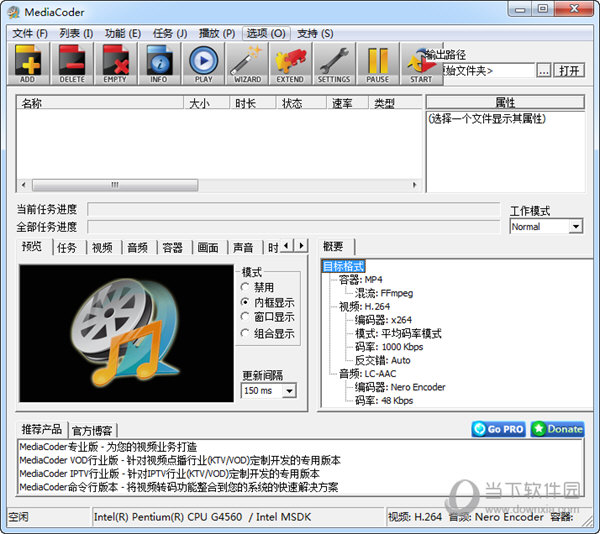Open the 文件 (F) menu

point(30,34)
